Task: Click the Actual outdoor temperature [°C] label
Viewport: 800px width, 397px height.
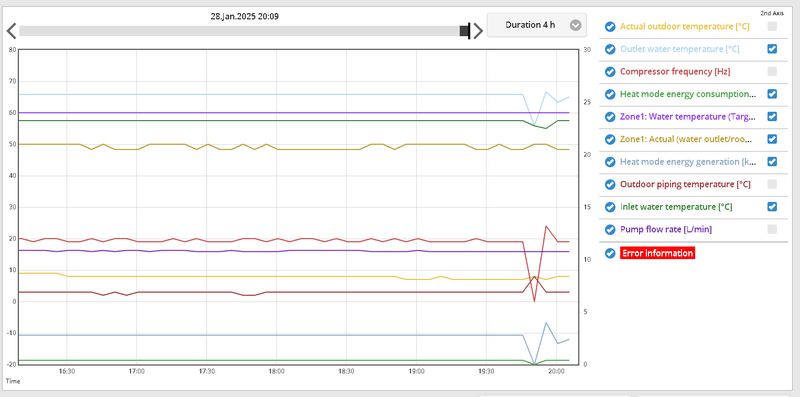Action: click(x=685, y=27)
